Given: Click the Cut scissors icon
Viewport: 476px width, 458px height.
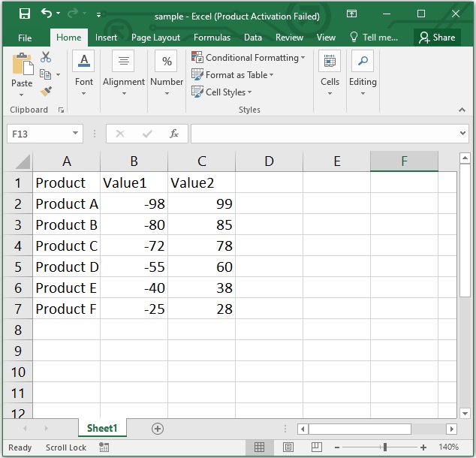Looking at the screenshot, I should pos(46,58).
